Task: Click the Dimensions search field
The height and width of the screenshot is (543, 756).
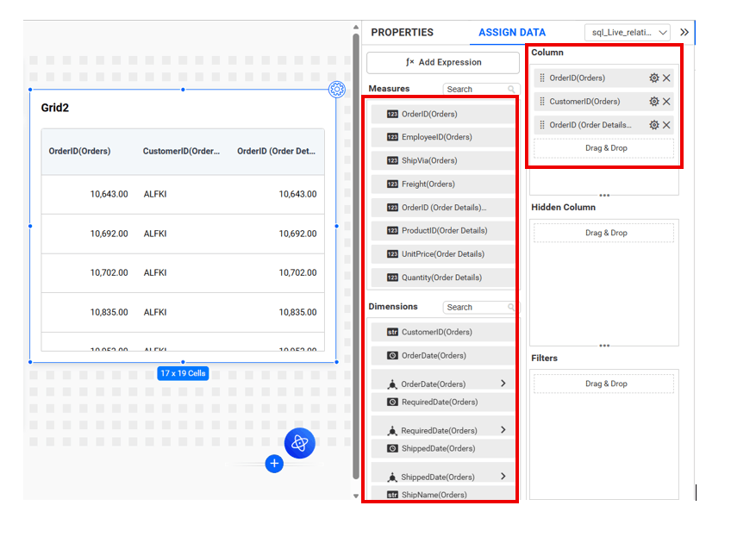Action: (480, 307)
